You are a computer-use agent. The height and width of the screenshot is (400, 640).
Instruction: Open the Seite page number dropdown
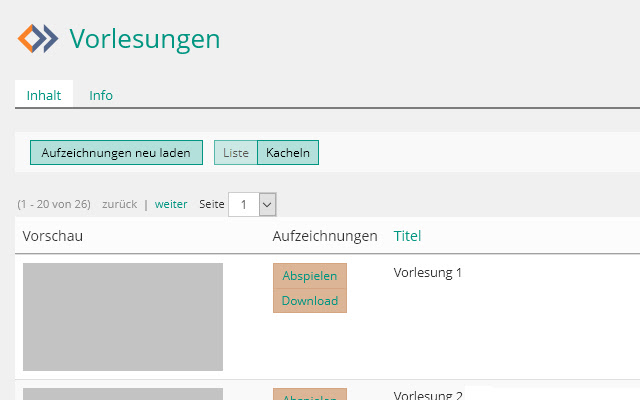coord(252,204)
